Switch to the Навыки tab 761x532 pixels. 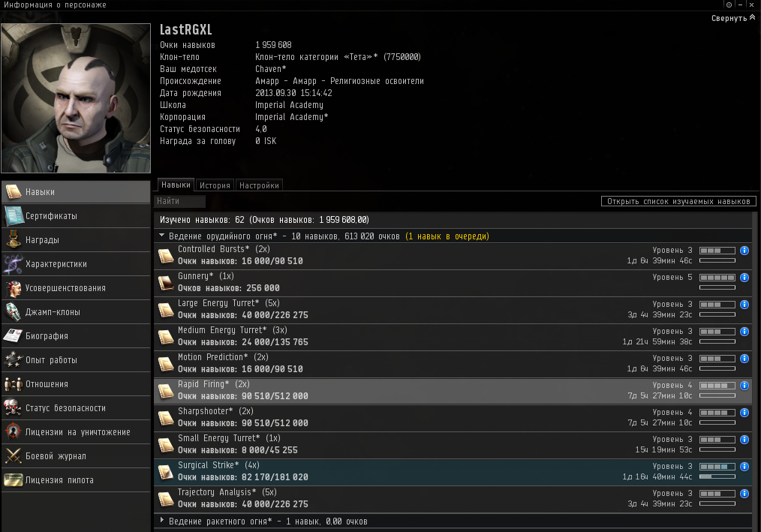click(176, 185)
